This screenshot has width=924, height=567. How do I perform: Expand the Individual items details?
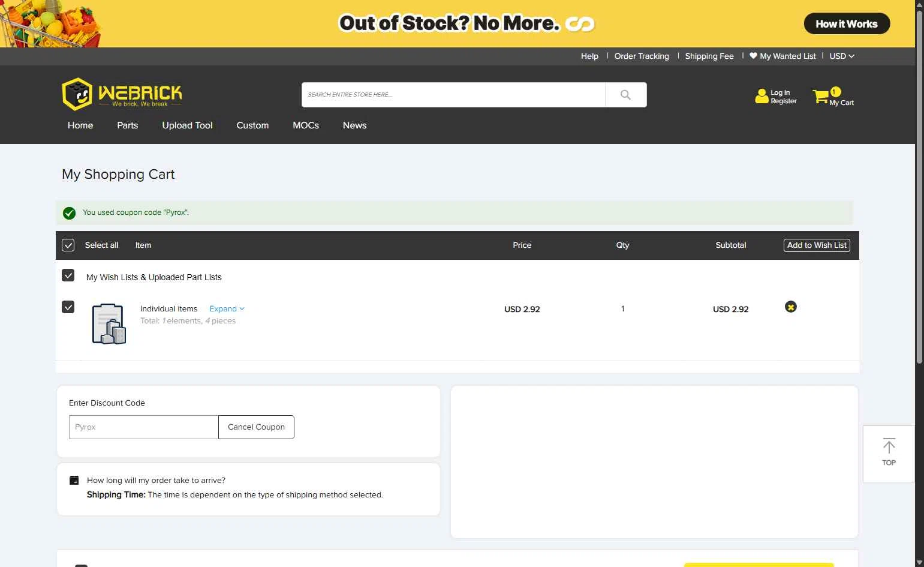227,308
